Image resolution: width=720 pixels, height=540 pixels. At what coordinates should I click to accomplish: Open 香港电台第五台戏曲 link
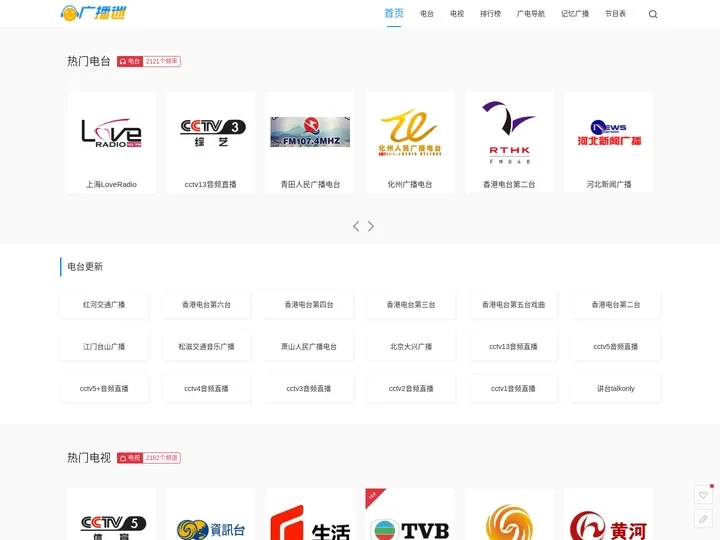513,304
